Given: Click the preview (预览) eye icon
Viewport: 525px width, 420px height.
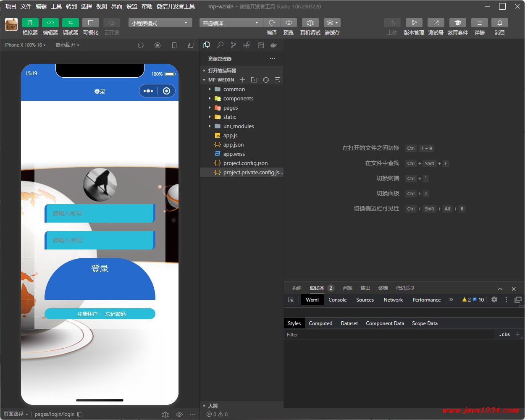Looking at the screenshot, I should tap(289, 23).
